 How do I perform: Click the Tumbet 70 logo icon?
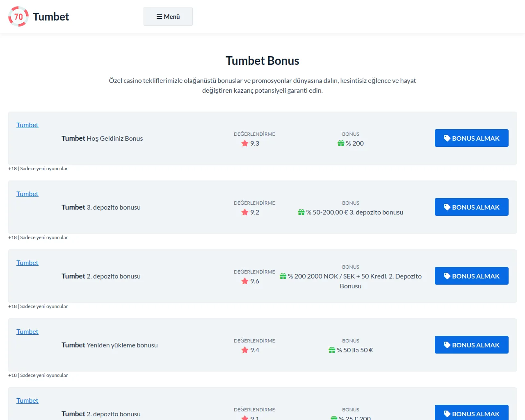coord(18,16)
